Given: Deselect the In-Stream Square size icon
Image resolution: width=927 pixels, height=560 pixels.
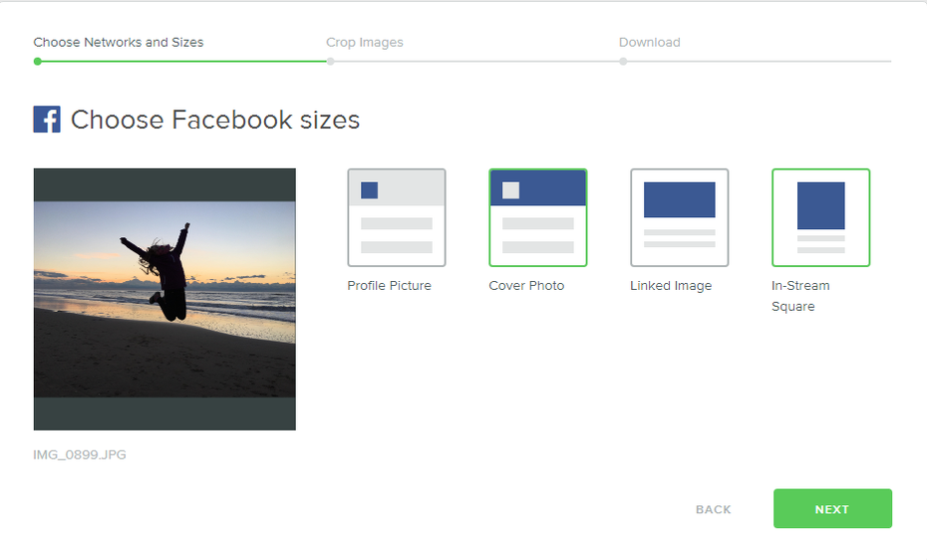Looking at the screenshot, I should [820, 217].
